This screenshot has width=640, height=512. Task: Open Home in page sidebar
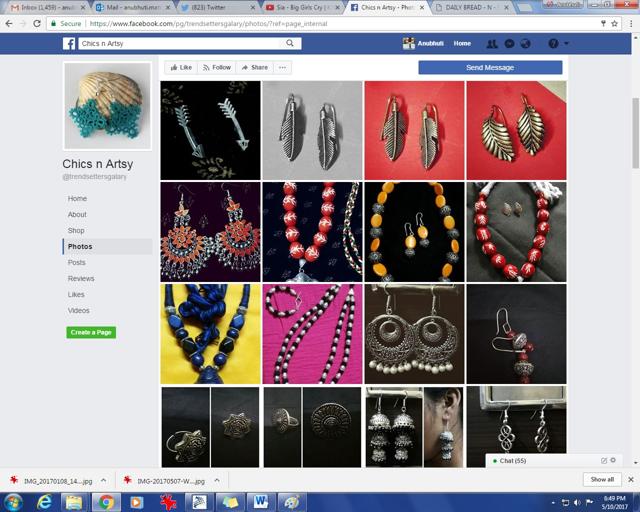click(77, 198)
